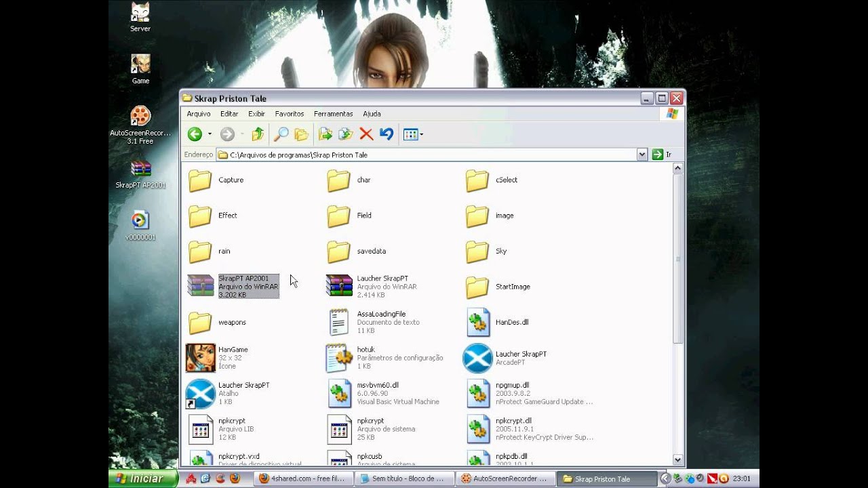Image resolution: width=868 pixels, height=488 pixels.
Task: Open SkrapPT AP2001 desktop archive
Action: (x=140, y=174)
